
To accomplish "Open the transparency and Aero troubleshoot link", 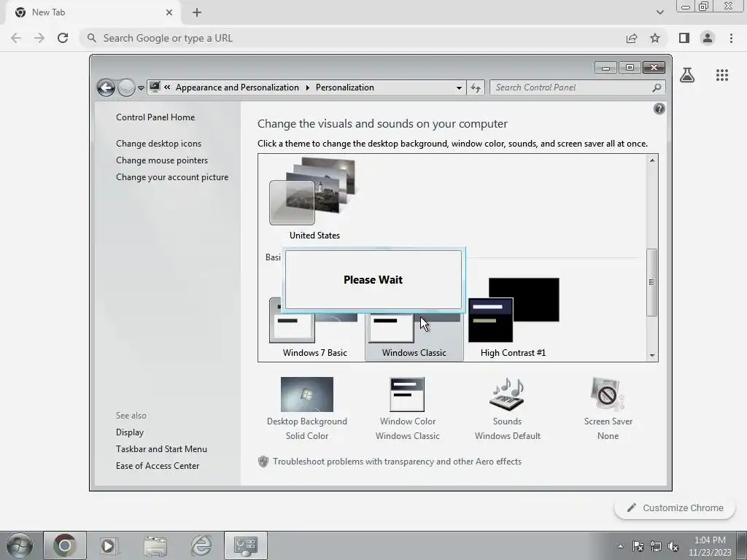I will [x=397, y=462].
